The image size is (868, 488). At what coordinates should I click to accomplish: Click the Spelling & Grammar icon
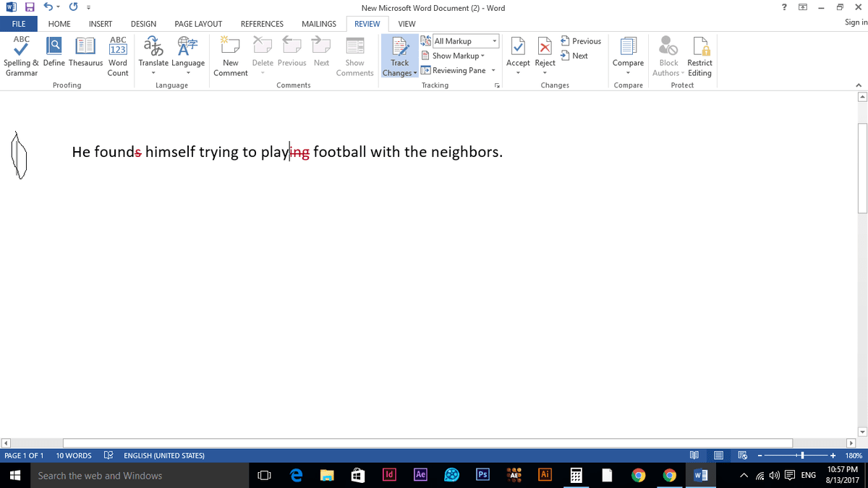point(22,48)
